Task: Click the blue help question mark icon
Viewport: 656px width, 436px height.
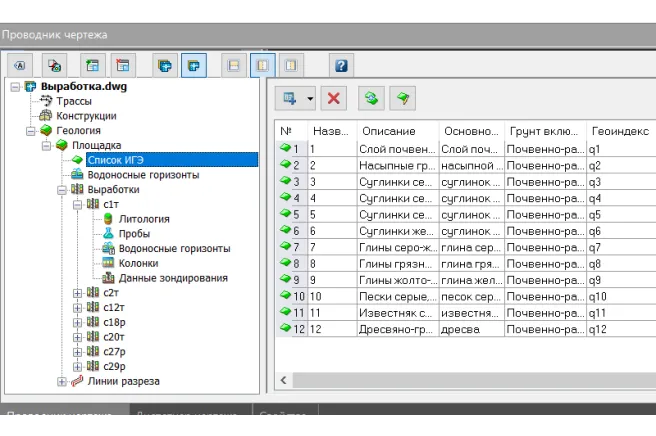Action: [x=341, y=66]
